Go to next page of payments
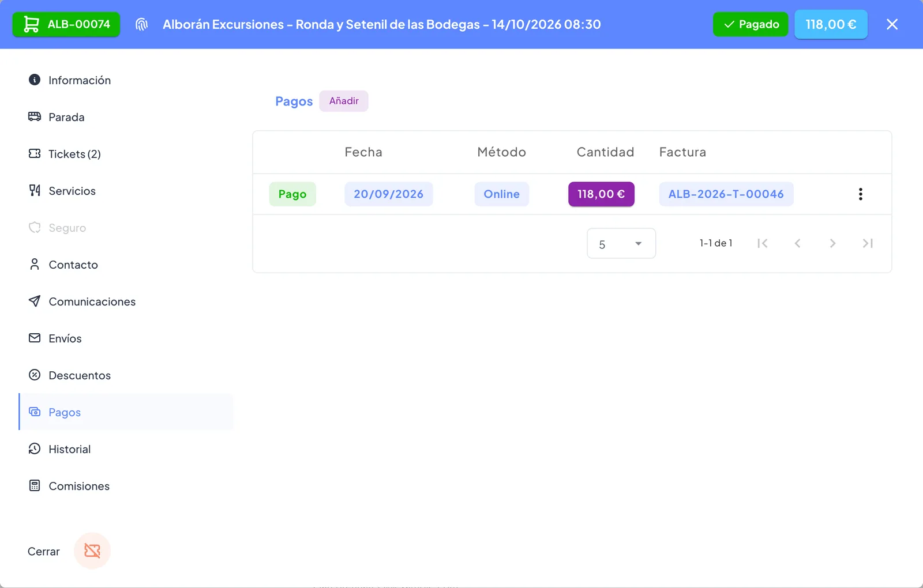The height and width of the screenshot is (588, 923). click(x=832, y=243)
